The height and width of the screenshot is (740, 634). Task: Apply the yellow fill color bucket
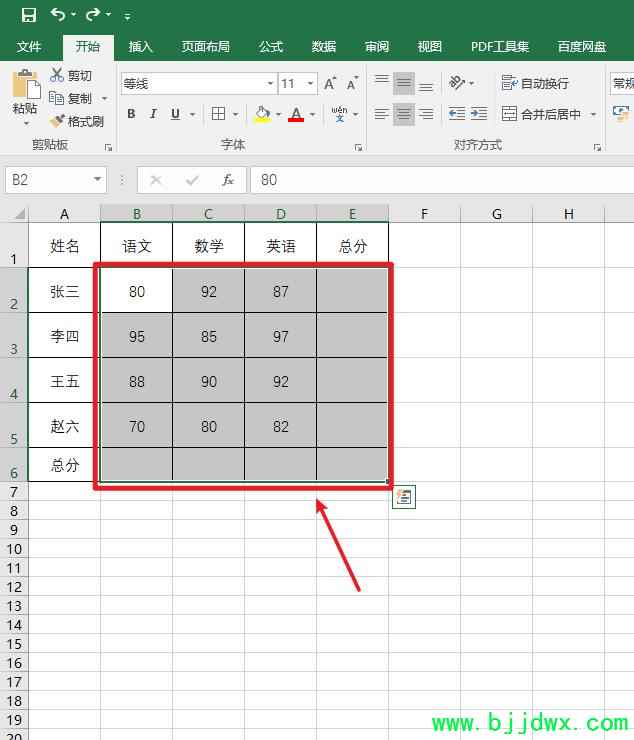coord(262,114)
